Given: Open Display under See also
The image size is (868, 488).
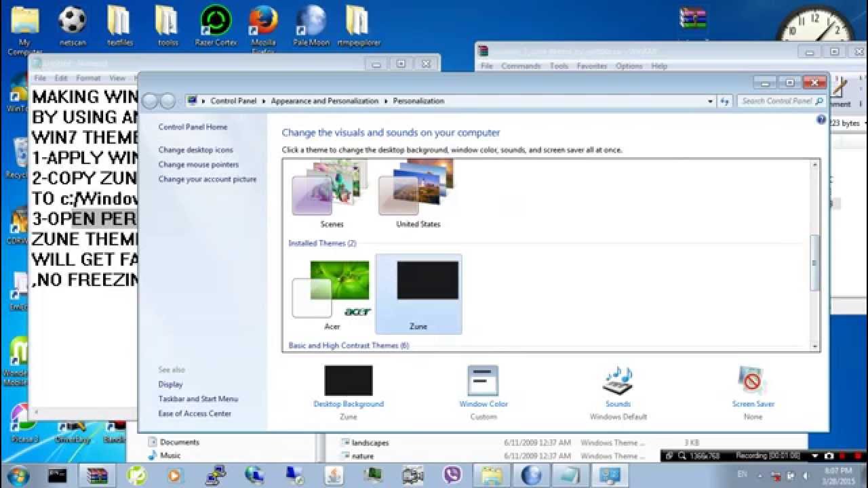Looking at the screenshot, I should click(170, 384).
